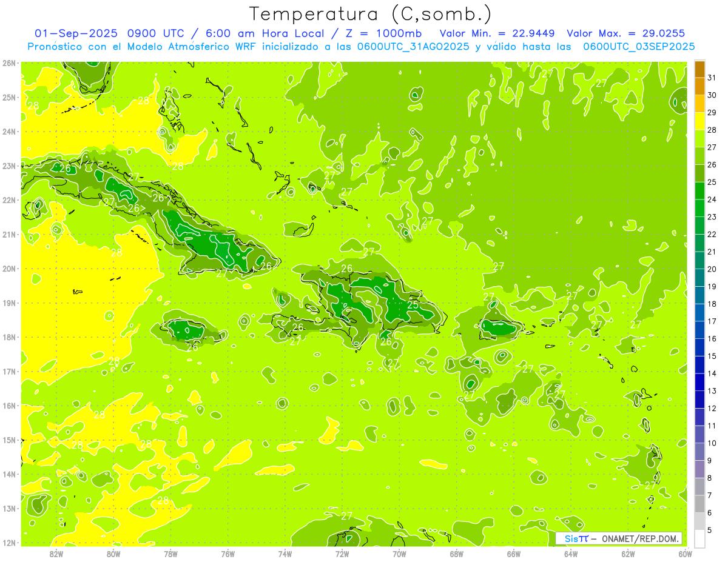Click the '25' contour label over Hispaniola
Viewport: 728px width, 562px height.
pyautogui.click(x=413, y=306)
